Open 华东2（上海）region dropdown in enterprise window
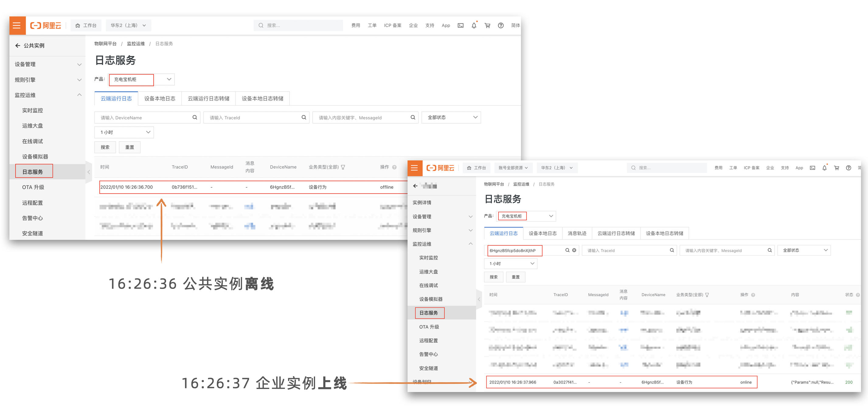 tap(557, 168)
